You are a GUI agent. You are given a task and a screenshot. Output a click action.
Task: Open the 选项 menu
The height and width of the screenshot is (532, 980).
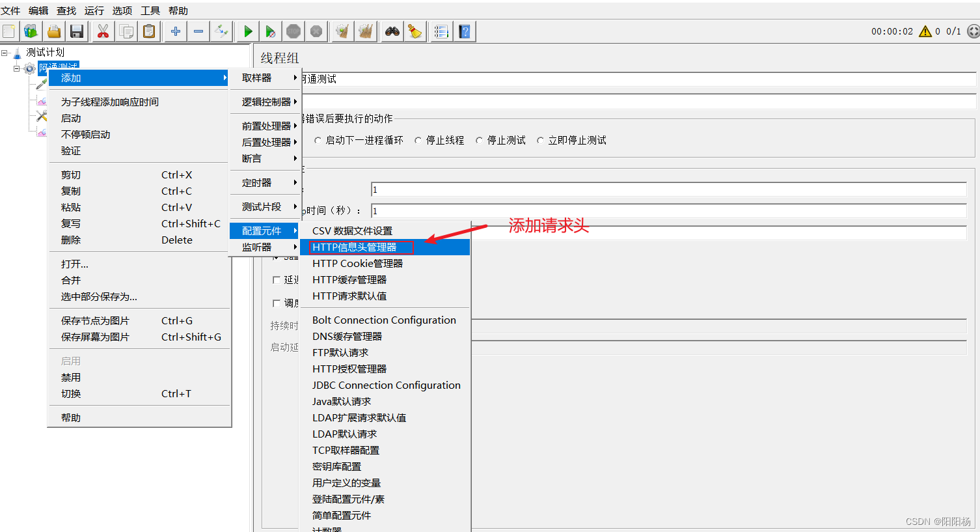pos(122,10)
